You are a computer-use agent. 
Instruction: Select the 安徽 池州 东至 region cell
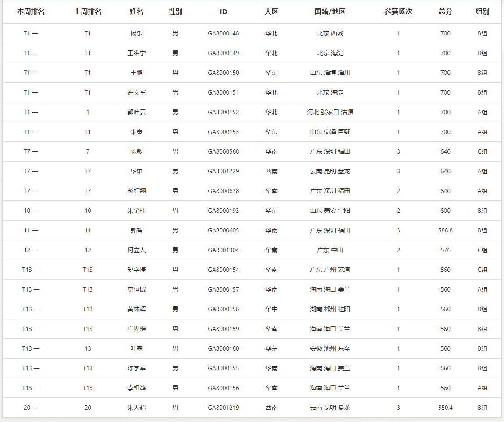tap(330, 348)
